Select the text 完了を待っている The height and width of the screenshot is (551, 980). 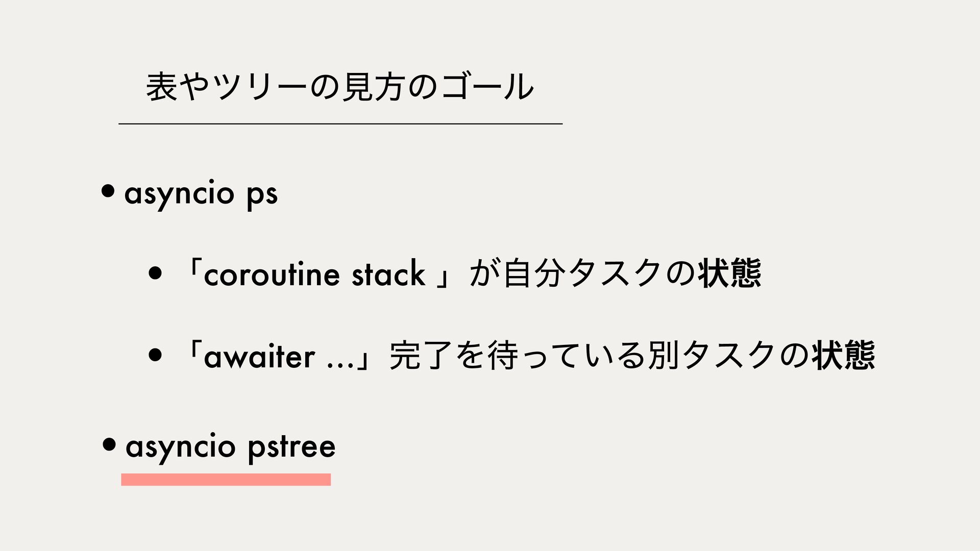coord(517,356)
